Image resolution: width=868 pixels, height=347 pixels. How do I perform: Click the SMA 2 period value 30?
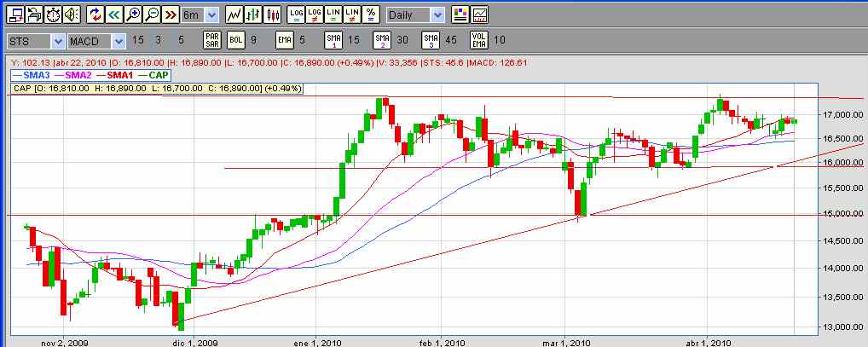(x=403, y=40)
